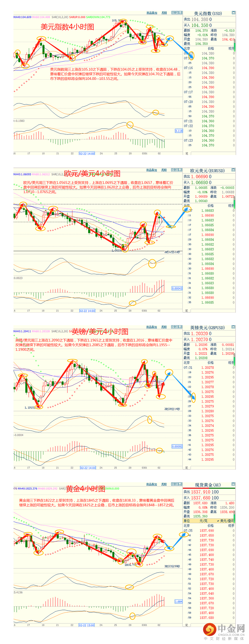This screenshot has height=644, width=249.
Task: Click 商品叠加 link on USD index chart
Action: 152,13
